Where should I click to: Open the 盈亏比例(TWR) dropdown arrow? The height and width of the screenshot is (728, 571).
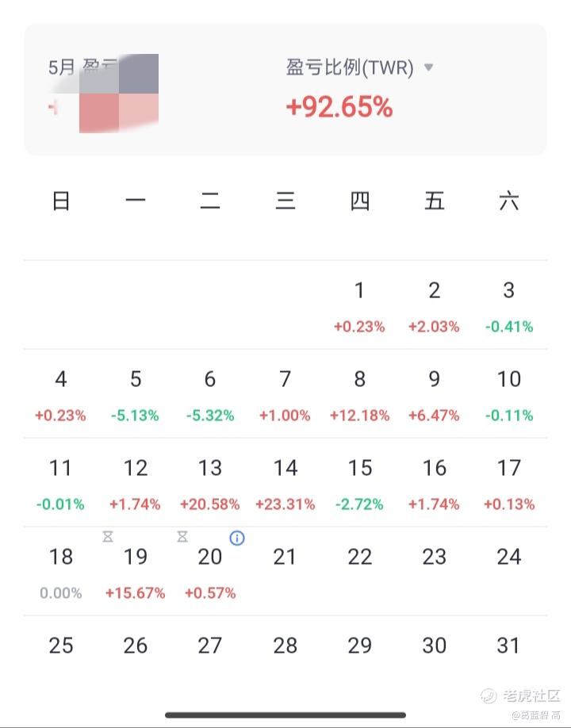pyautogui.click(x=429, y=67)
